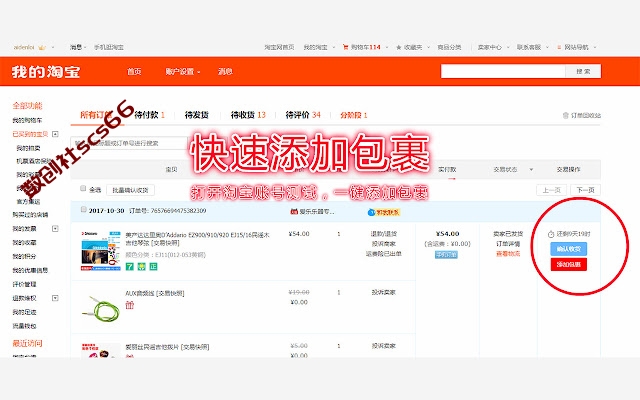
Task: Click the AUX音频线 product title
Action: pyautogui.click(x=155, y=293)
